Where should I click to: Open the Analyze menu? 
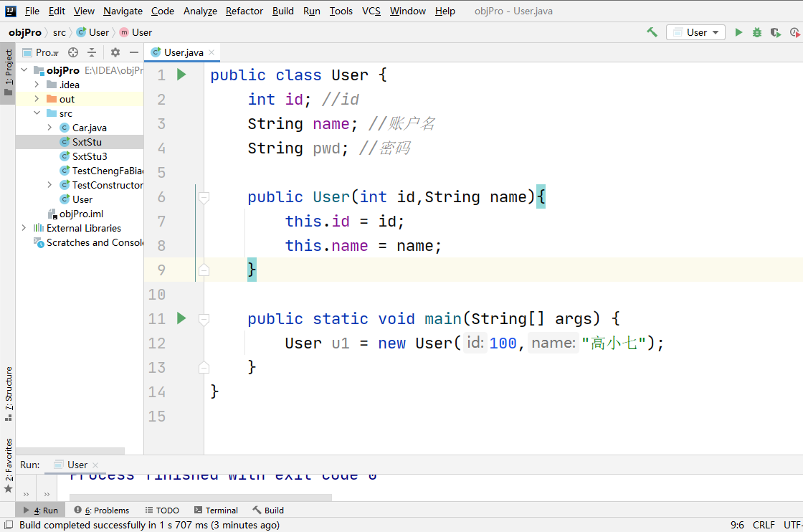coord(200,11)
